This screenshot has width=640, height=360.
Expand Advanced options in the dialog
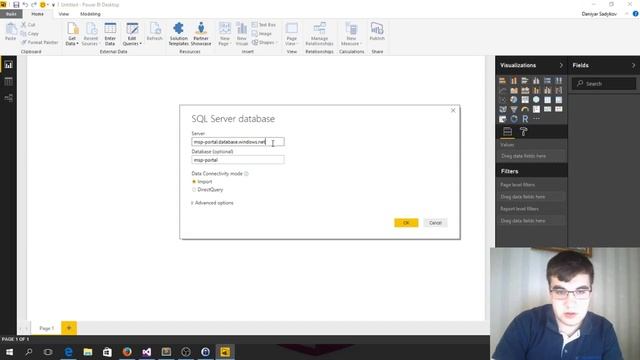[212, 203]
